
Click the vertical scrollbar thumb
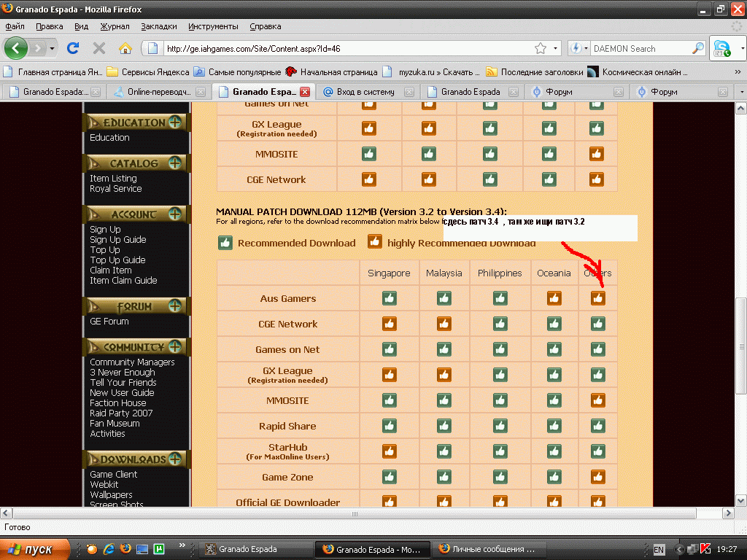[741, 346]
